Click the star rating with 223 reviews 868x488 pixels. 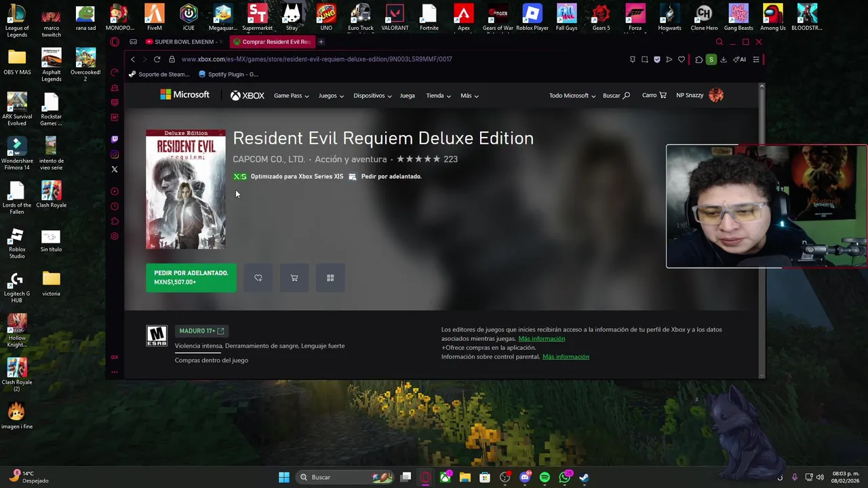click(x=427, y=159)
